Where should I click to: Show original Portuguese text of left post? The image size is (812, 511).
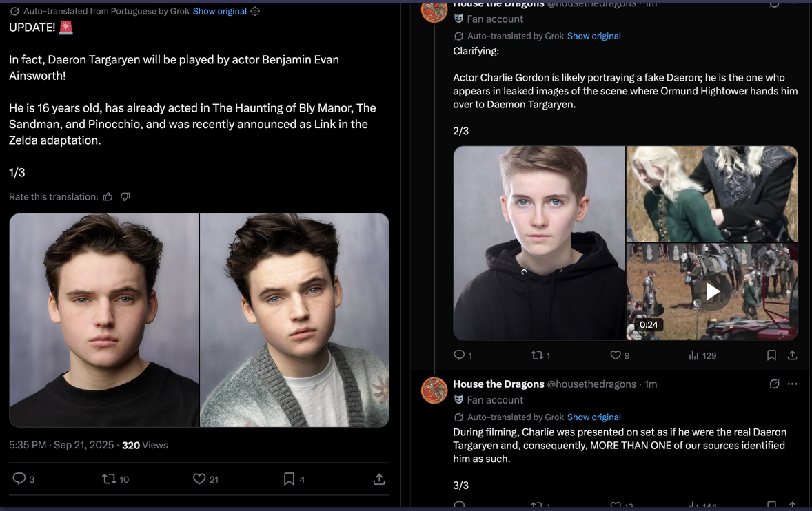click(x=219, y=11)
